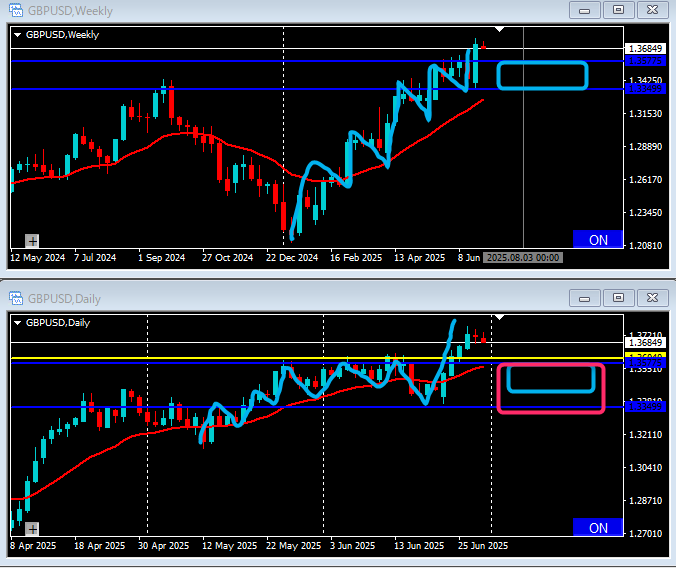Click the 1.31530 price on Weekly scale

pyautogui.click(x=645, y=113)
